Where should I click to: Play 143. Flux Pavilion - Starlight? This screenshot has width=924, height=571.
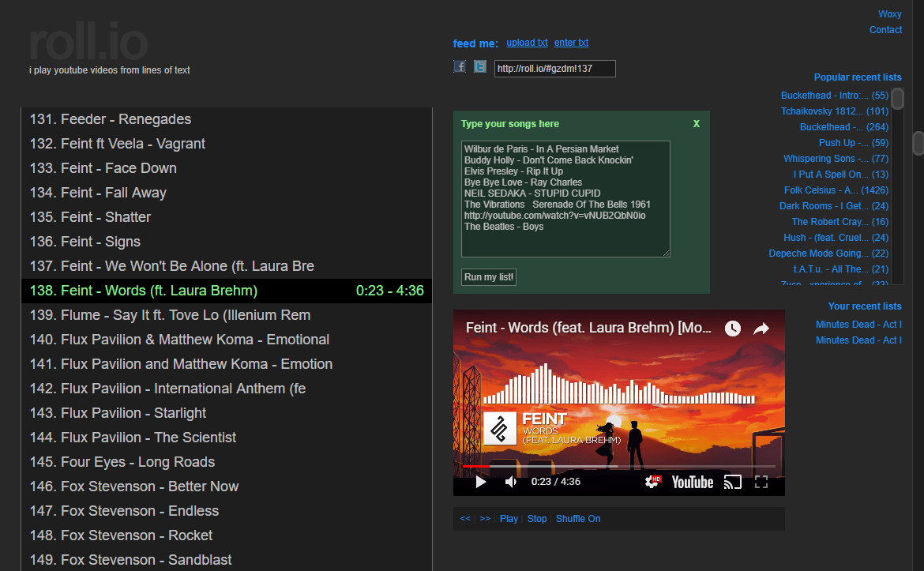coord(227,413)
